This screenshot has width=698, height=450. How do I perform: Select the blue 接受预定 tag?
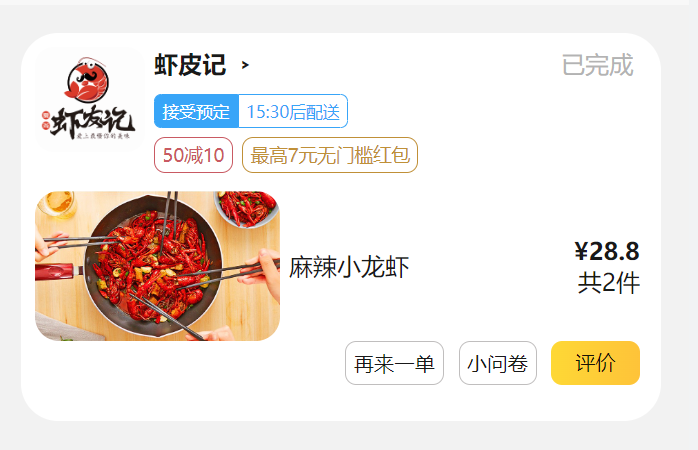(196, 111)
